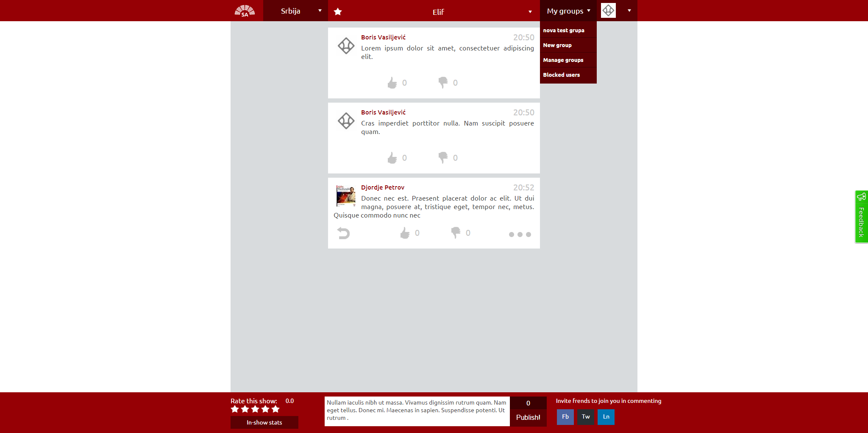Open the Elif show dropdown arrow
868x433 pixels.
tap(530, 12)
